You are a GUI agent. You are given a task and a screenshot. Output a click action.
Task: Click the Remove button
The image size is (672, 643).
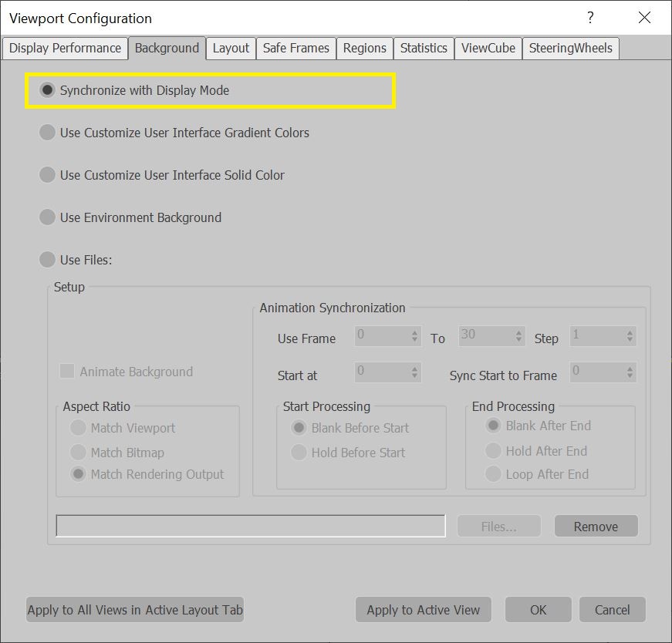tap(596, 526)
